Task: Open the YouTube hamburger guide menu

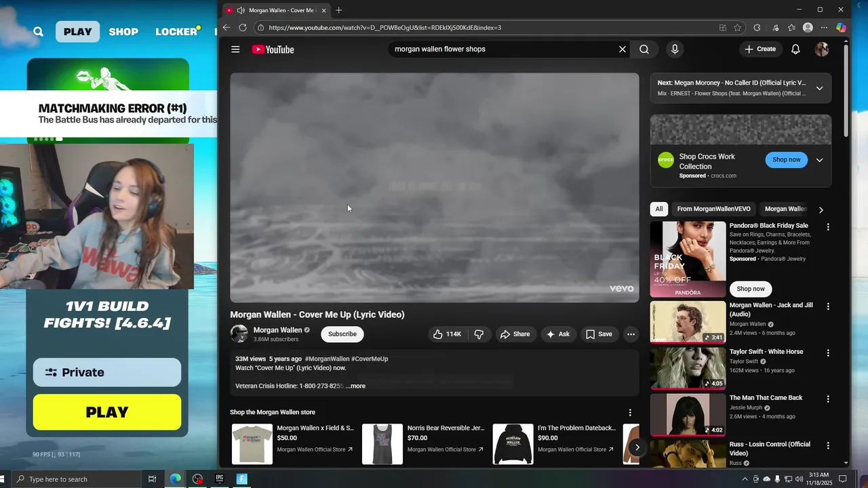Action: click(x=235, y=49)
